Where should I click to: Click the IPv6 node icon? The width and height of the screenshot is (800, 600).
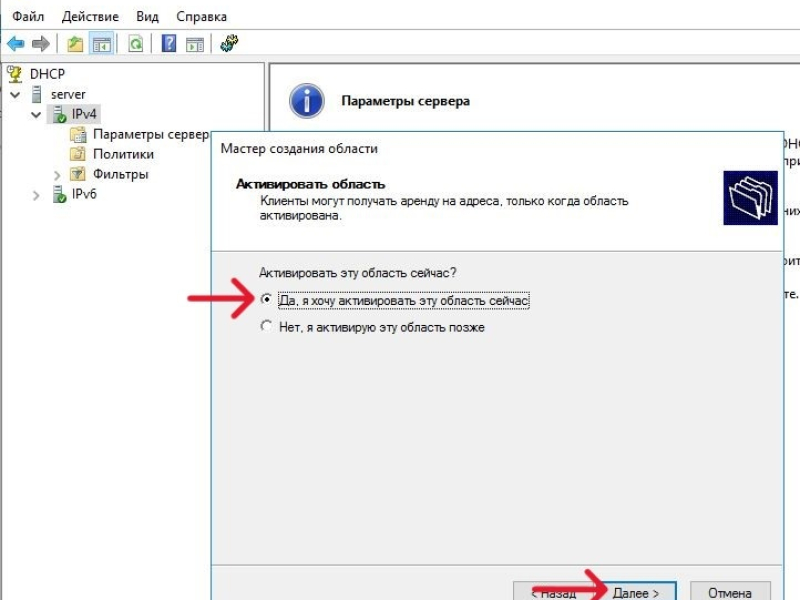(x=59, y=194)
